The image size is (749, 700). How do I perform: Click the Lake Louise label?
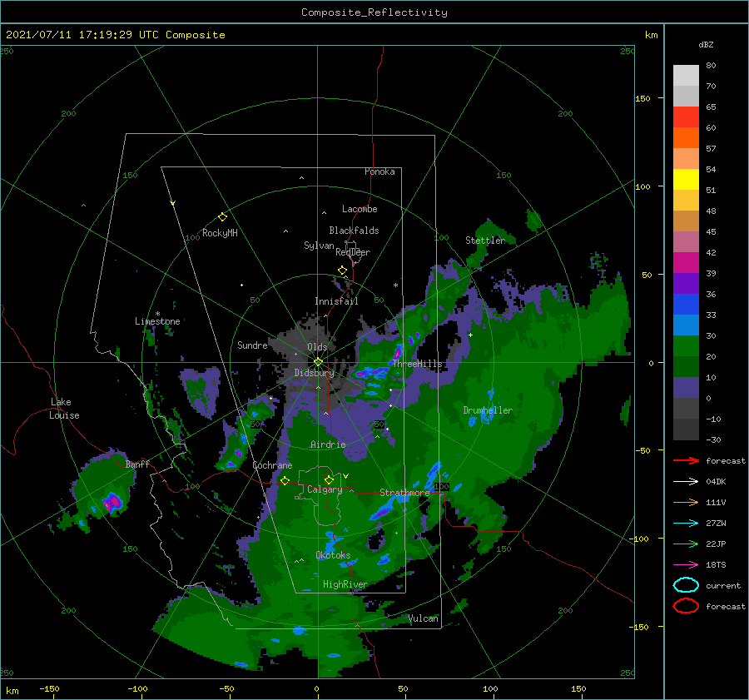pyautogui.click(x=64, y=409)
